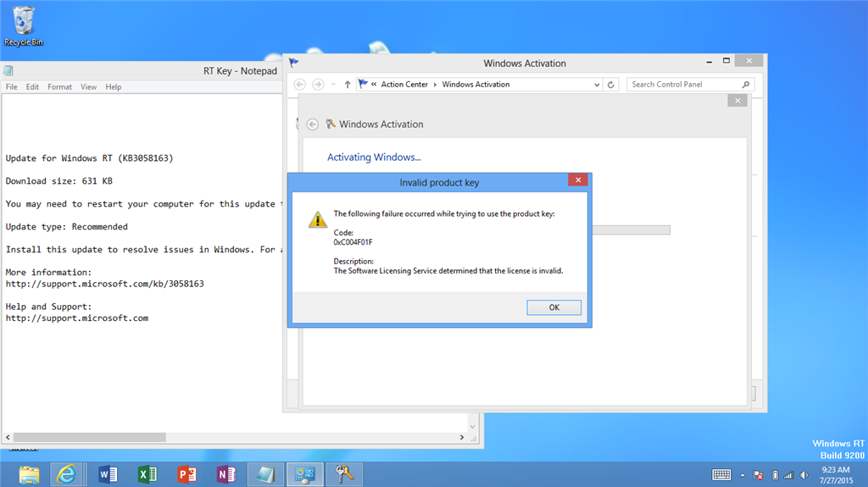The image size is (868, 487).
Task: Click Notepad's scroll left arrow
Action: click(8, 437)
